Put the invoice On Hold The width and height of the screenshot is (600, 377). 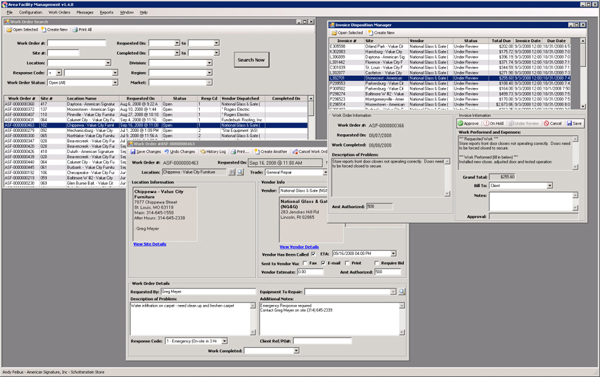(x=493, y=123)
